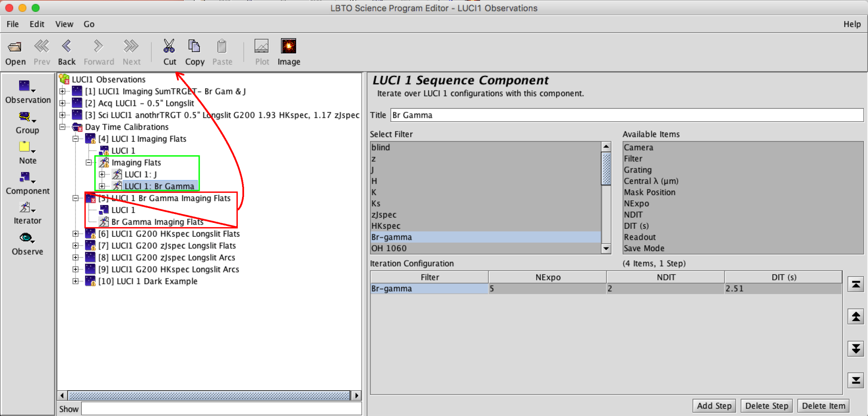Expand observation [2] Acq LUCI1 Longslit
The height and width of the screenshot is (416, 868).
[62, 103]
